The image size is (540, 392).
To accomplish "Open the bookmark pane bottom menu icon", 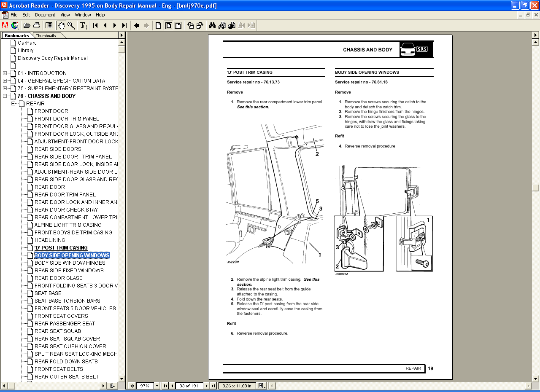I will [112, 386].
